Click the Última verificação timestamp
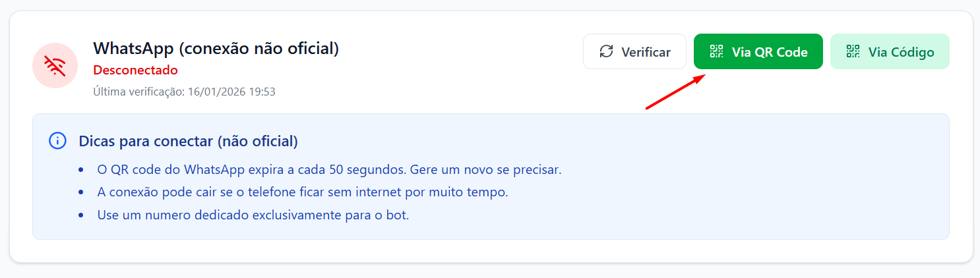This screenshot has height=278, width=980. pos(184,92)
